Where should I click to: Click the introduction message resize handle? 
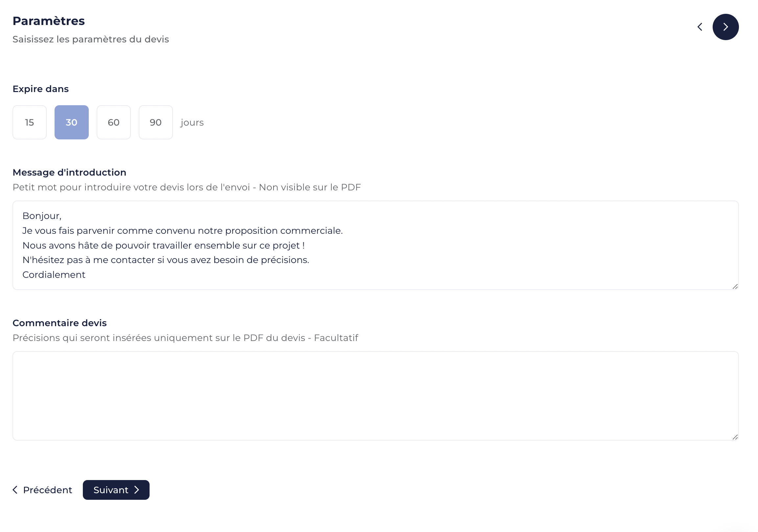click(x=735, y=286)
